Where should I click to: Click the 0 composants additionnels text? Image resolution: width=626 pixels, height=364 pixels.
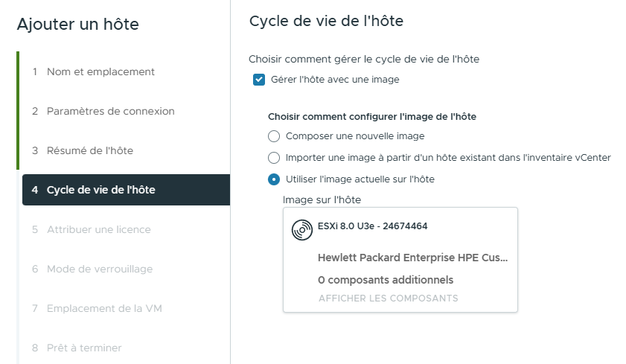pyautogui.click(x=385, y=280)
